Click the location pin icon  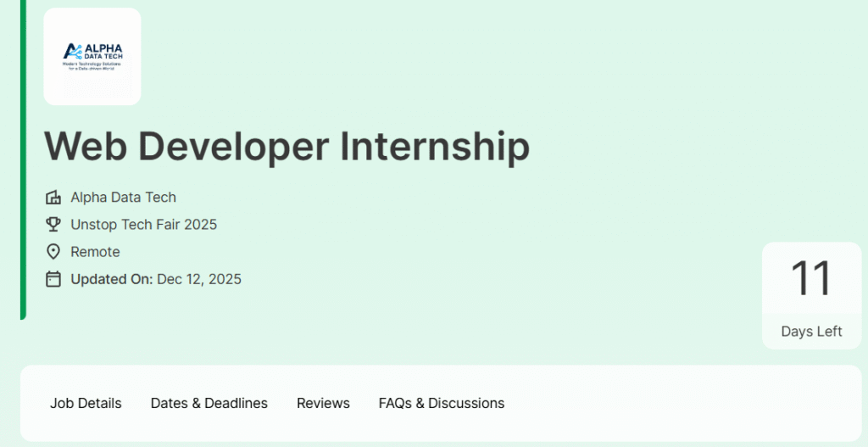pyautogui.click(x=53, y=252)
